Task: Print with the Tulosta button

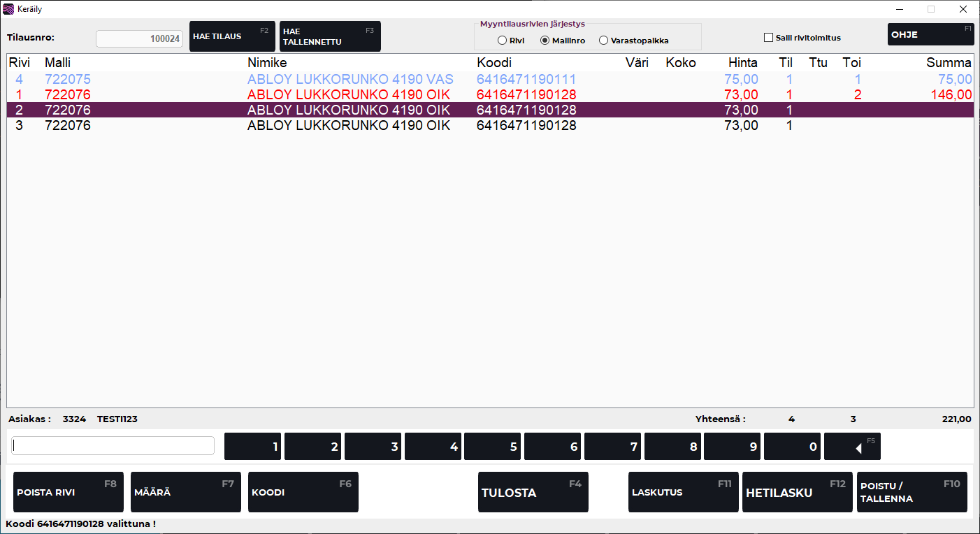Action: pos(533,492)
